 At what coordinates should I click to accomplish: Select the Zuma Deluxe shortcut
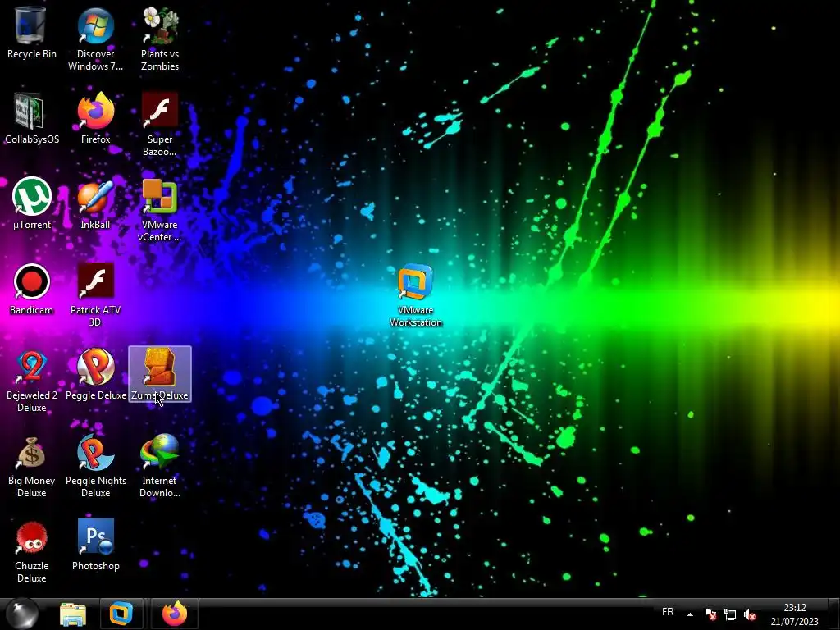[x=160, y=374]
